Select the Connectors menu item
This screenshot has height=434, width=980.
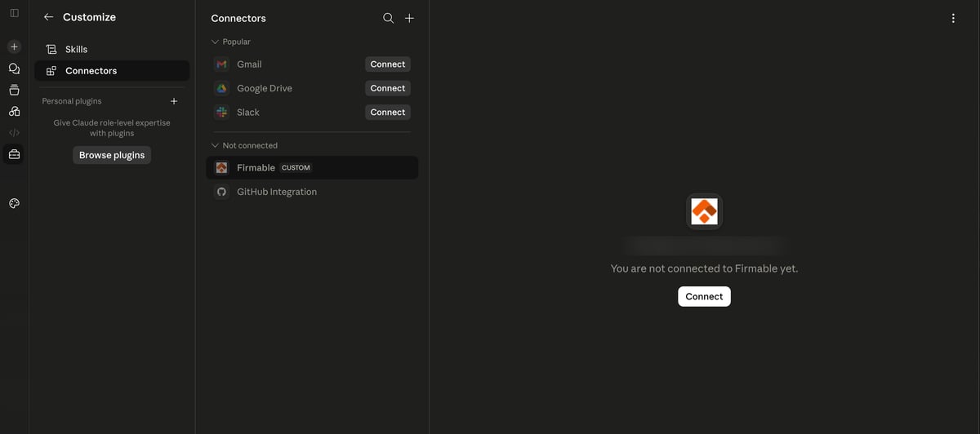[112, 71]
